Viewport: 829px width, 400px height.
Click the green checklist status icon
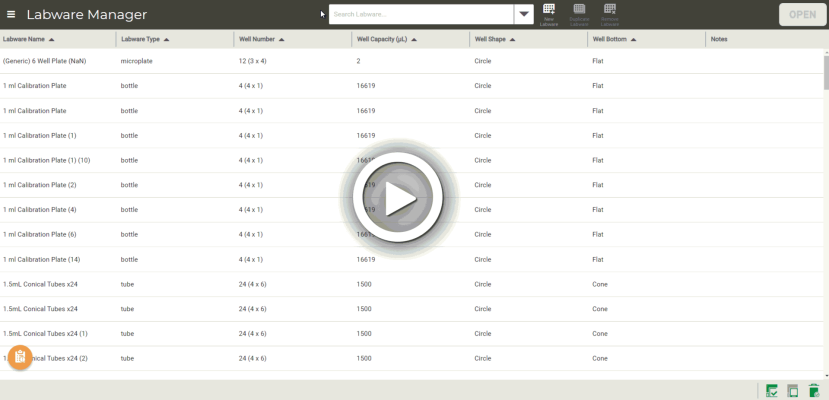click(x=772, y=391)
